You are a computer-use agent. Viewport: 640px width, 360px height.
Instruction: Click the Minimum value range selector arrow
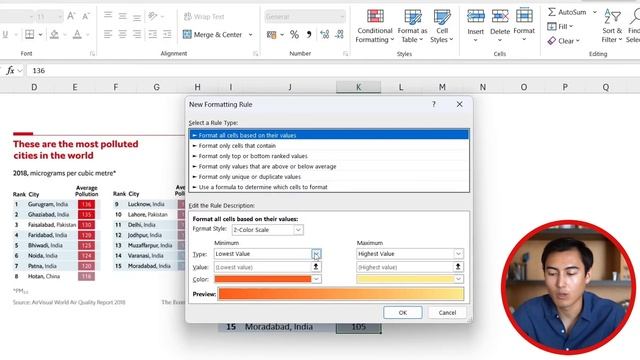point(316,267)
